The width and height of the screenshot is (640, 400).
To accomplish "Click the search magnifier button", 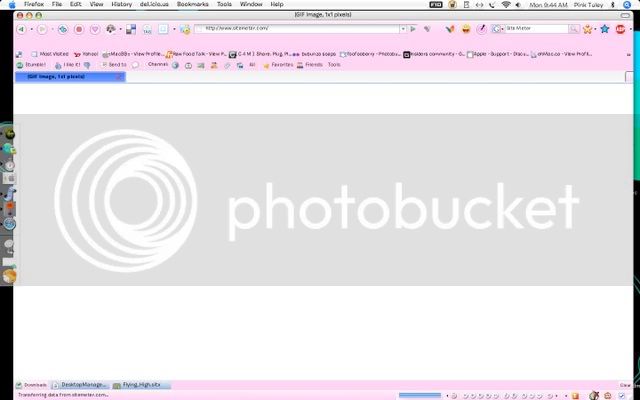I will (x=574, y=29).
